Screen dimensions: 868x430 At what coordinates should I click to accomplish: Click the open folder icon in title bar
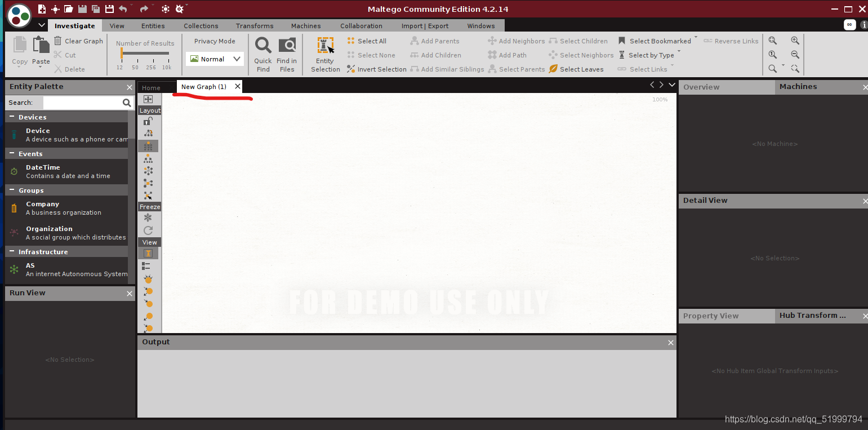point(69,9)
